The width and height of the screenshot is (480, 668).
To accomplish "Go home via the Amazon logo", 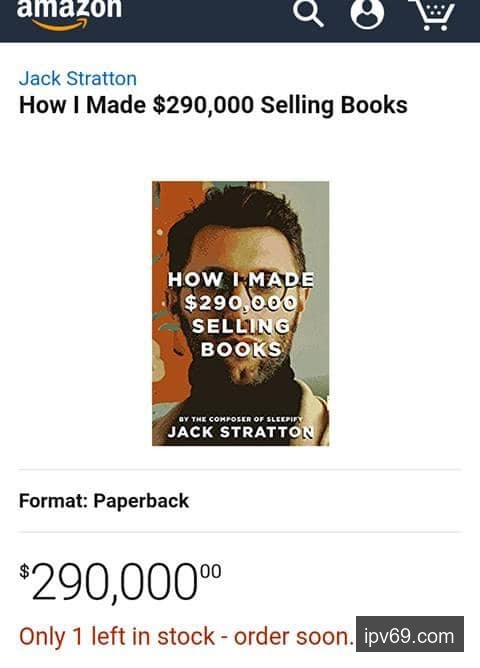I will (69, 15).
